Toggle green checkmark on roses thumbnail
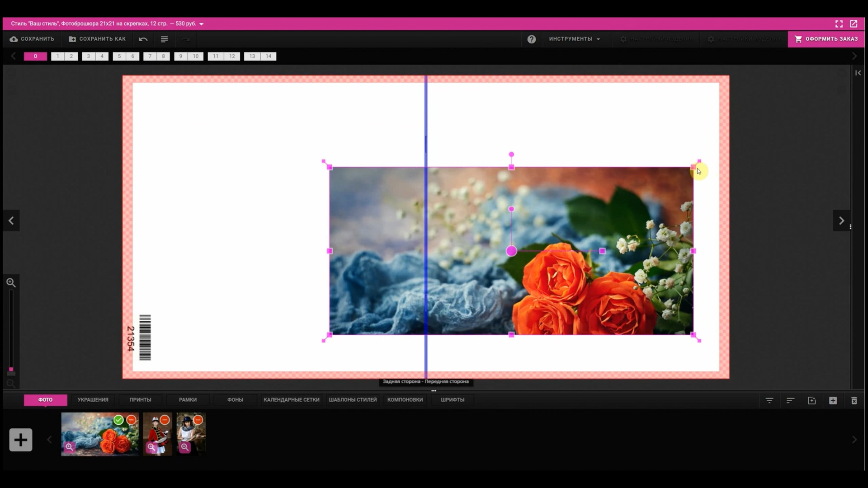868x488 pixels. [x=118, y=420]
